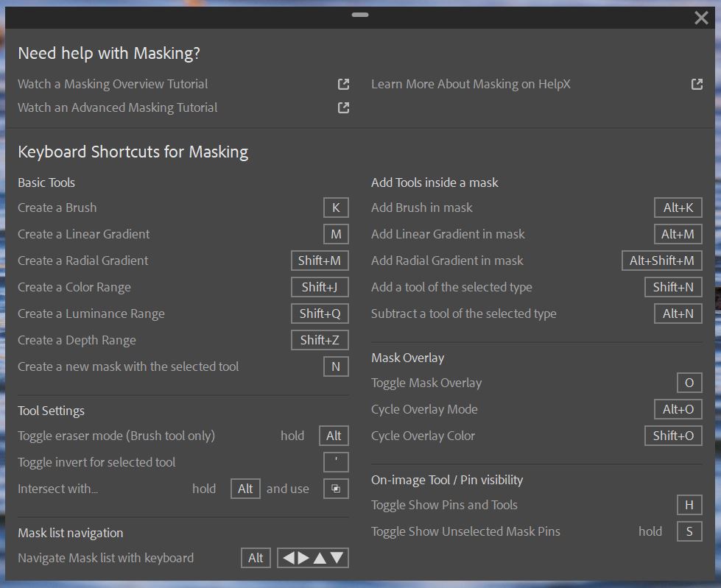Open external link icon for Advanced Masking Tutorial

[x=343, y=107]
